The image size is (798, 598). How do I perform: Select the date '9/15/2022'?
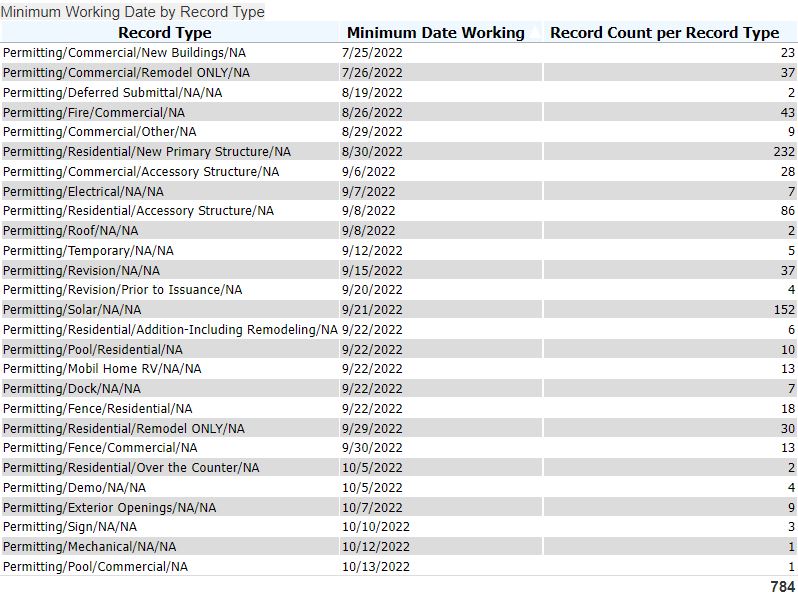[x=372, y=270]
